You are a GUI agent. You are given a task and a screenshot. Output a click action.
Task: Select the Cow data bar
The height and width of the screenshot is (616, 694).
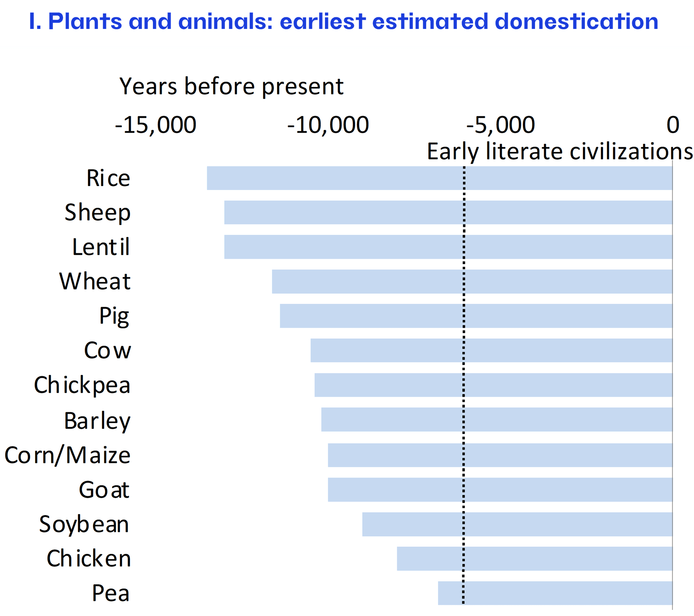pyautogui.click(x=492, y=350)
